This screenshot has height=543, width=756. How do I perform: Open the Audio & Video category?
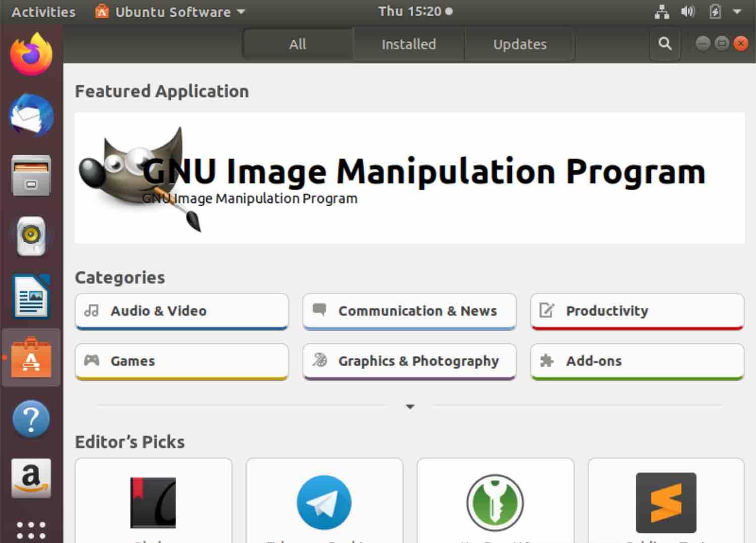(182, 311)
